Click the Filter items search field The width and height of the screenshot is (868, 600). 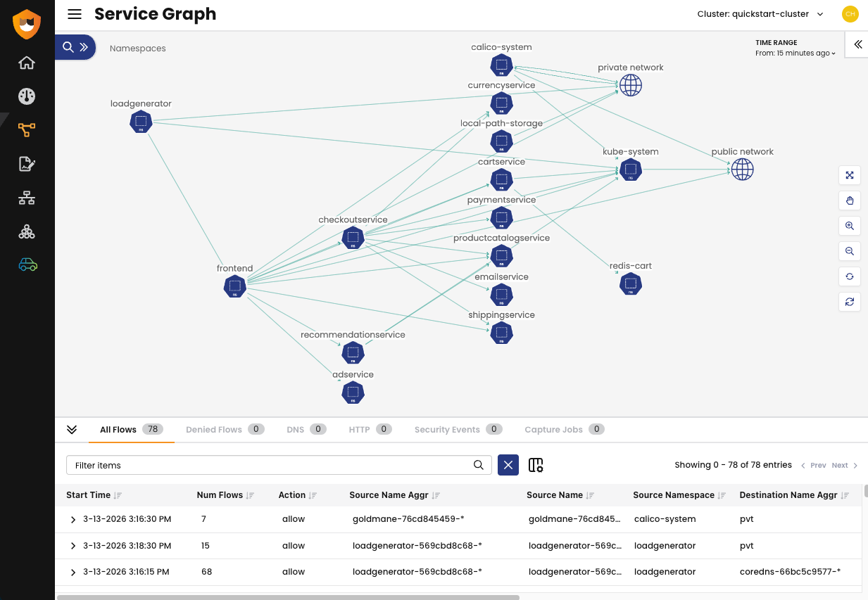(x=271, y=465)
